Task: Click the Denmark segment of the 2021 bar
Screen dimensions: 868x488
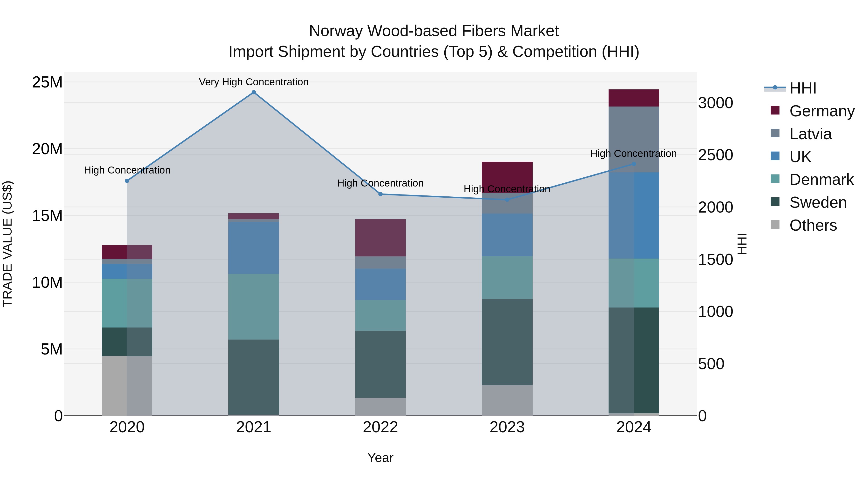Action: [x=254, y=307]
